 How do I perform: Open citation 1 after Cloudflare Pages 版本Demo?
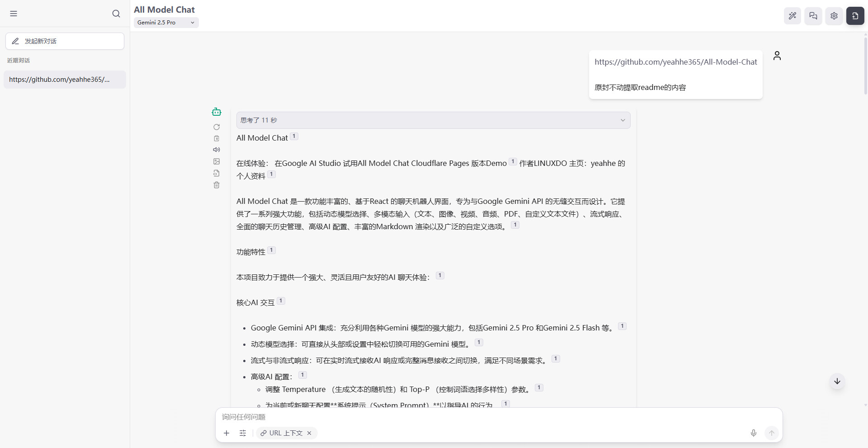(513, 161)
